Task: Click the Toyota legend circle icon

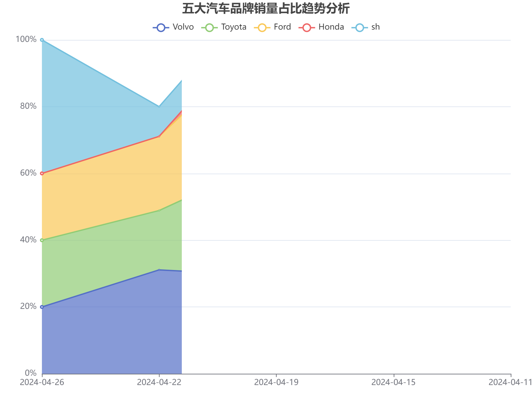Action: click(x=210, y=27)
